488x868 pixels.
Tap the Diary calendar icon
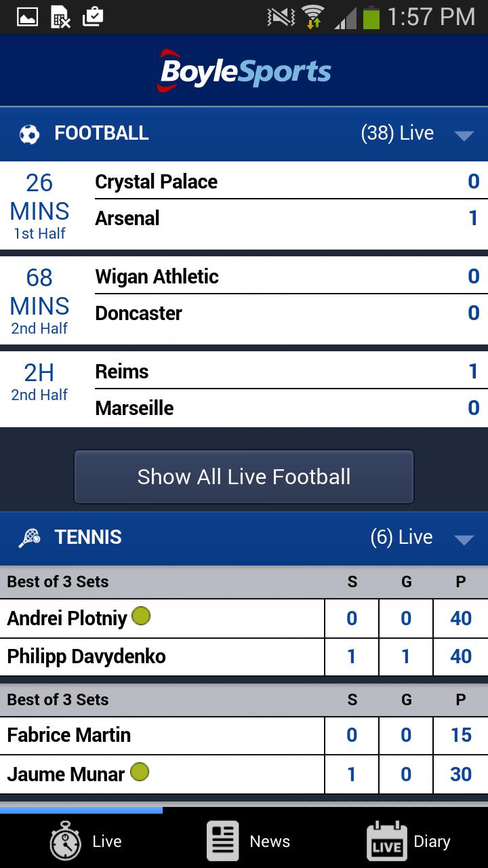(x=386, y=842)
